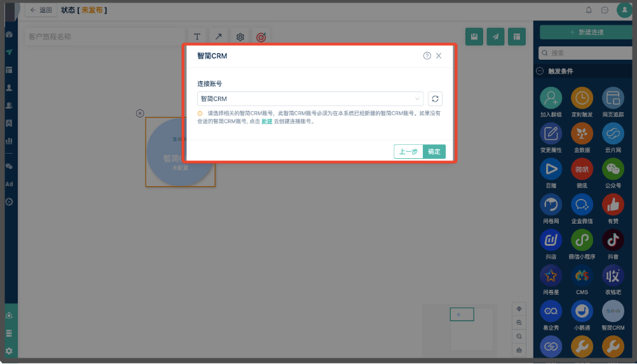This screenshot has height=364, width=637.
Task: Click the 新建 link in hint text
Action: pyautogui.click(x=267, y=121)
